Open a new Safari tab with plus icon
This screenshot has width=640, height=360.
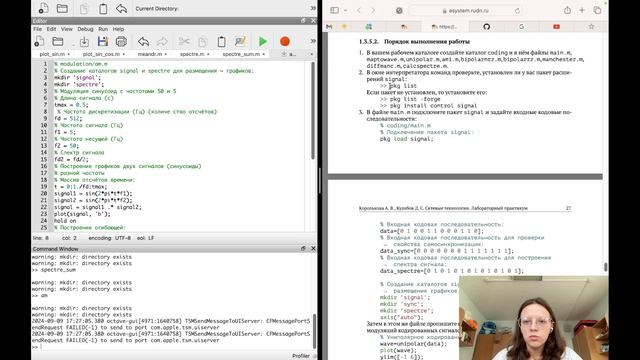(582, 10)
